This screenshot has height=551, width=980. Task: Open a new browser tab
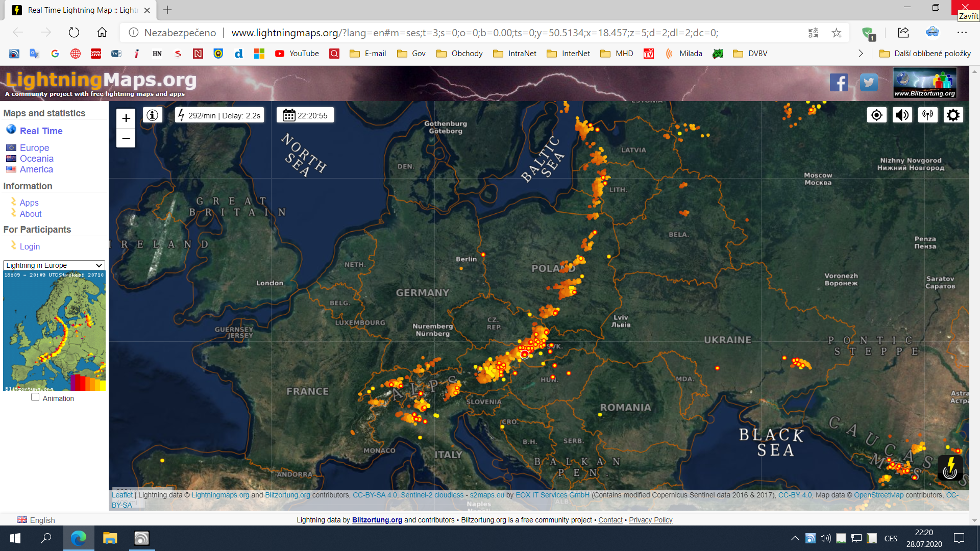point(167,10)
